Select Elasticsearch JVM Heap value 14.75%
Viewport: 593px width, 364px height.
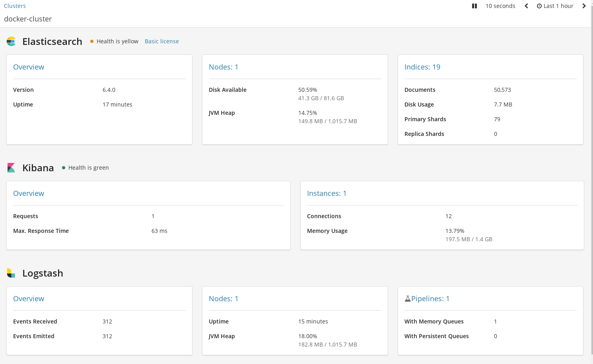[x=307, y=113]
